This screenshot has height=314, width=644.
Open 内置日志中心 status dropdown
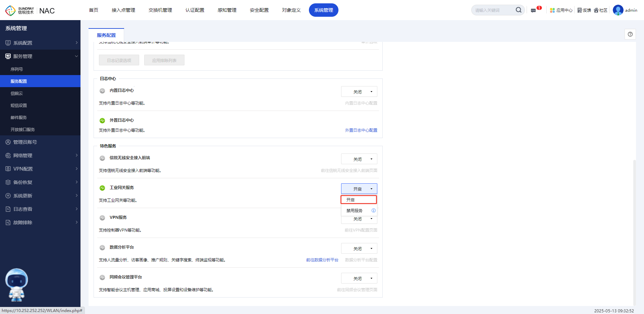(359, 91)
